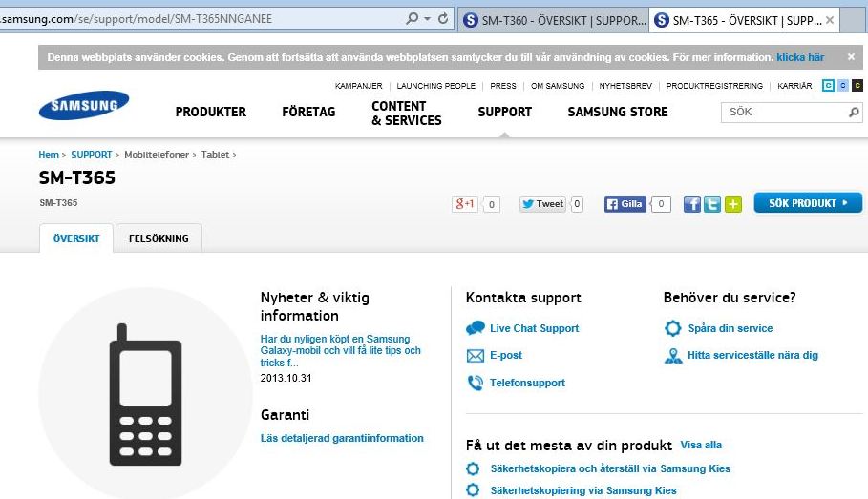868x499 pixels.
Task: Open PRODUKTREGISTRERING link
Action: pos(714,86)
